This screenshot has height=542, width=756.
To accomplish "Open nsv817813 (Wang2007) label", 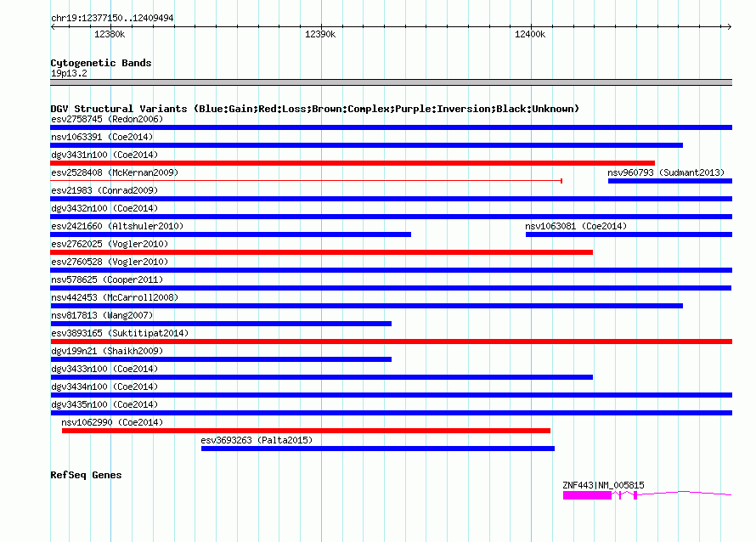I will (102, 315).
